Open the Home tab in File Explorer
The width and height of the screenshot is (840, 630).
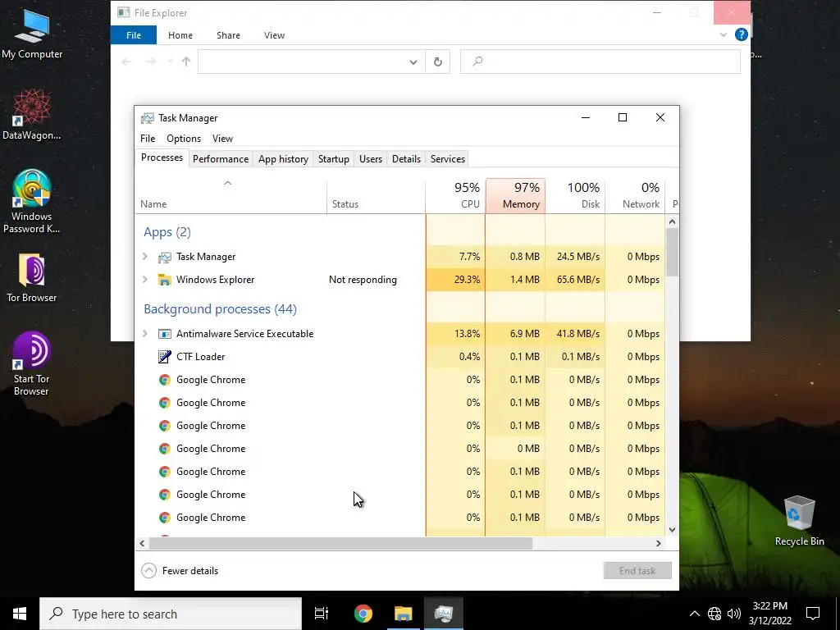180,34
